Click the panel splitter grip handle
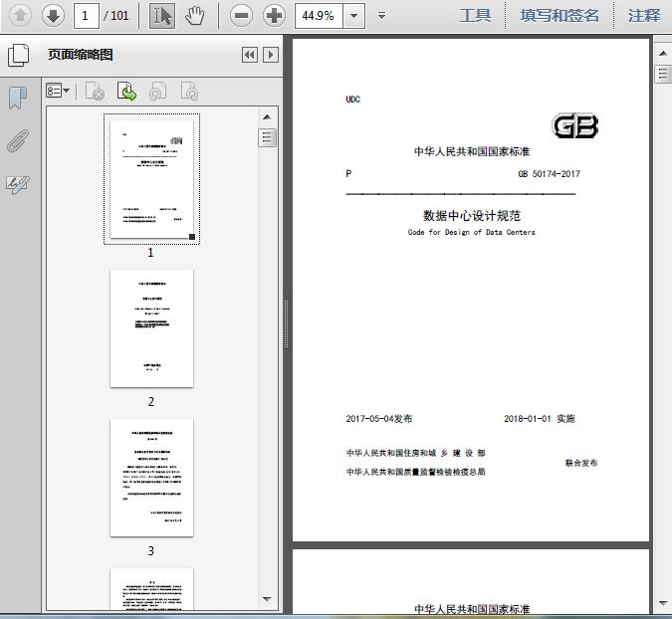672x619 pixels. pyautogui.click(x=286, y=323)
